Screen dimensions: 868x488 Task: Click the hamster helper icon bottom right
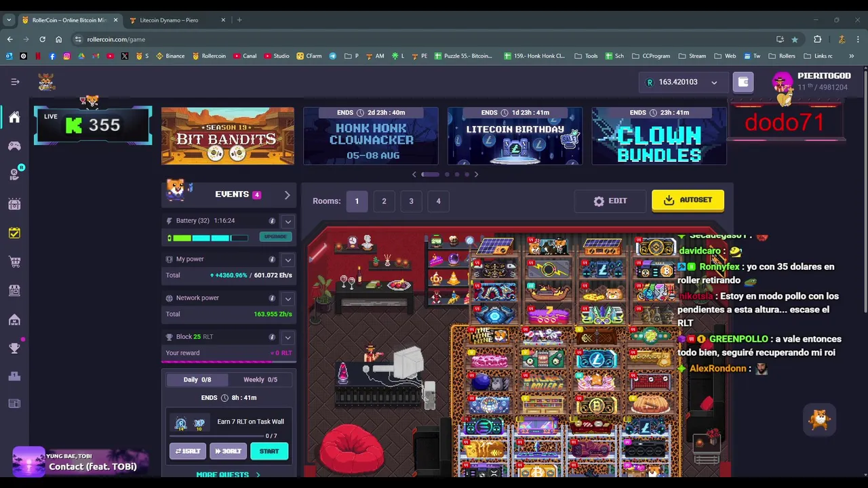tap(820, 420)
